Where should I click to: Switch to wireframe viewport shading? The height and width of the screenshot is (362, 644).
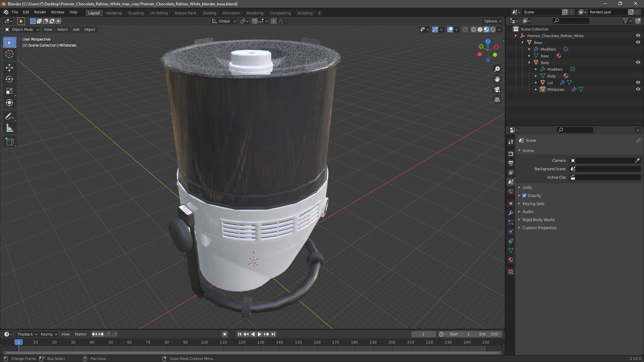pyautogui.click(x=474, y=29)
